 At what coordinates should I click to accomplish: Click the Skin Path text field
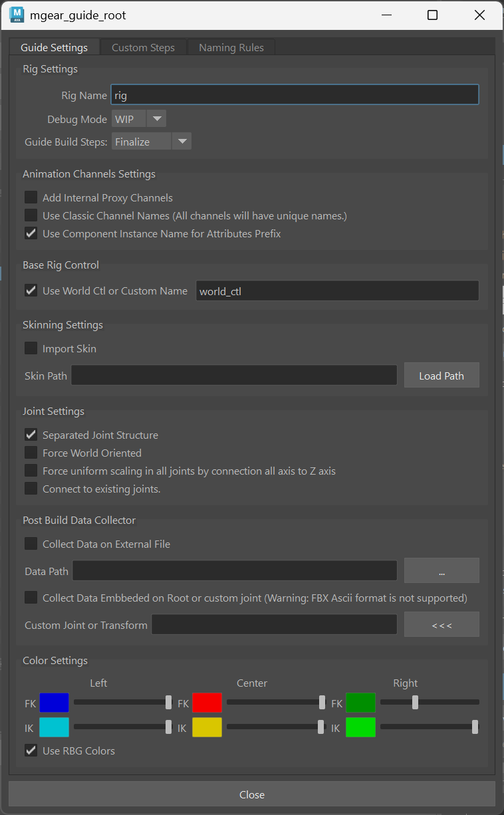[x=234, y=375]
